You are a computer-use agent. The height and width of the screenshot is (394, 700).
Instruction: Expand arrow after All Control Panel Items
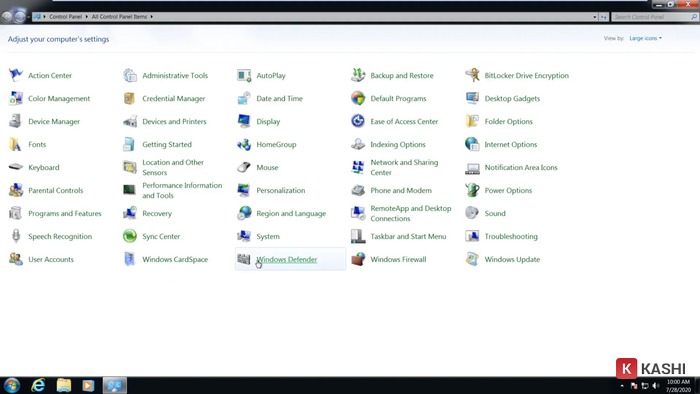point(152,17)
